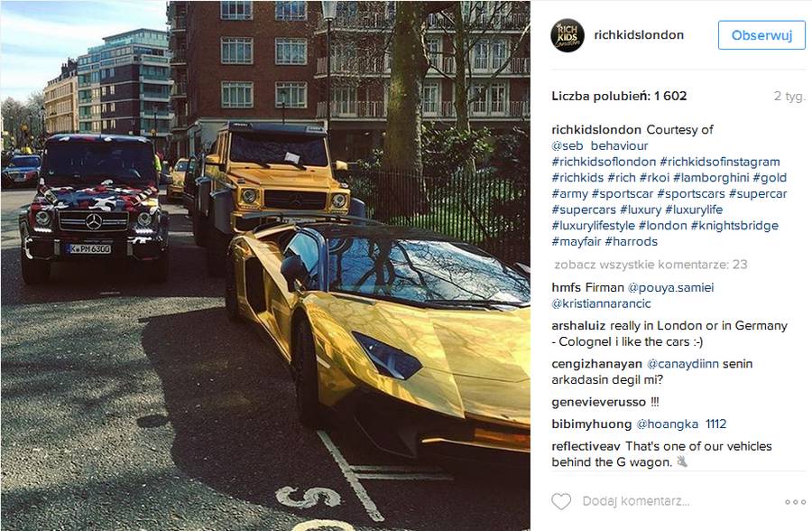
Task: Expand all 23 comments link
Action: click(x=651, y=265)
